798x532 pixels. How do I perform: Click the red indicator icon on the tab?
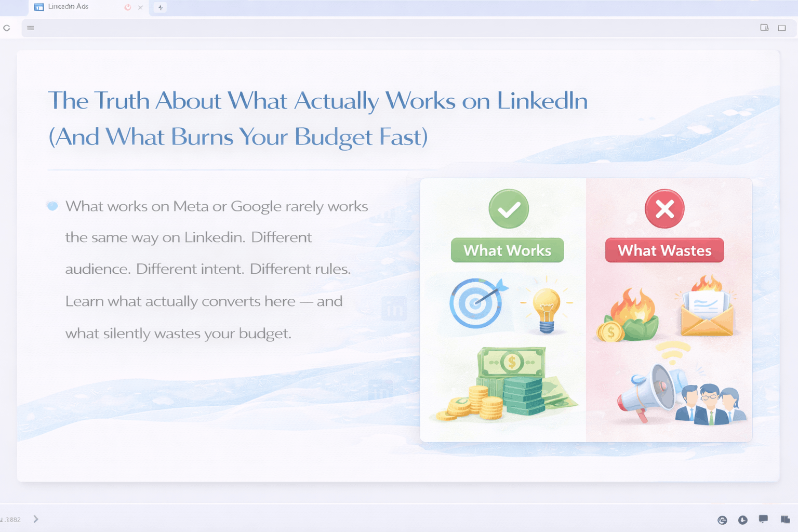click(128, 7)
